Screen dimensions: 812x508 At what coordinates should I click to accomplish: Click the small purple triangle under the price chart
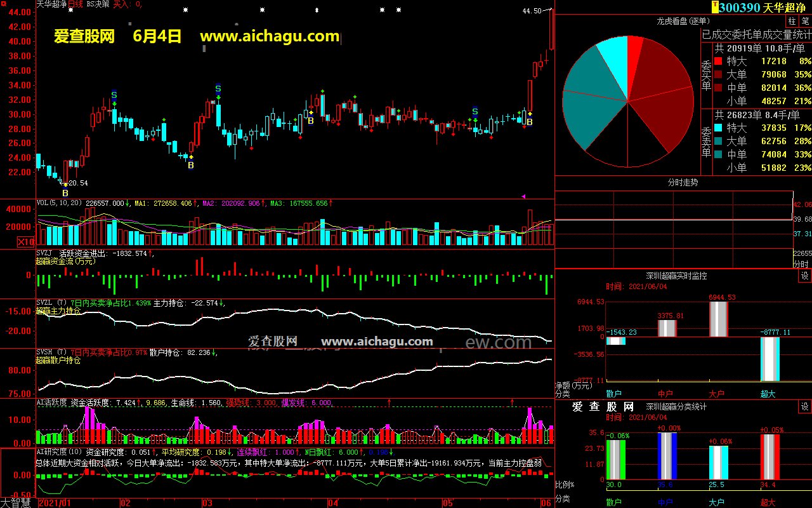tap(523, 196)
